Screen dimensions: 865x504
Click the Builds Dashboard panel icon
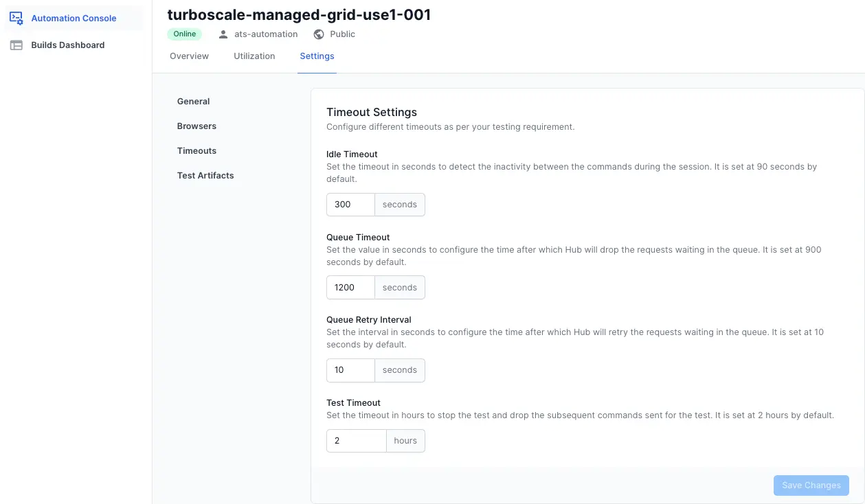pos(15,45)
